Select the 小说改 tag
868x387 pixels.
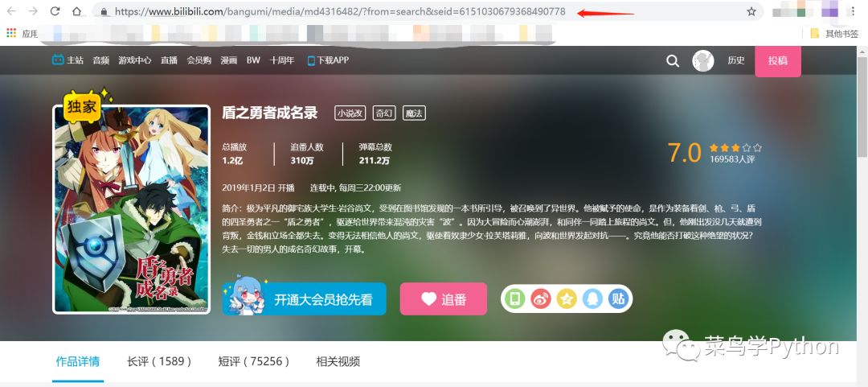point(350,113)
